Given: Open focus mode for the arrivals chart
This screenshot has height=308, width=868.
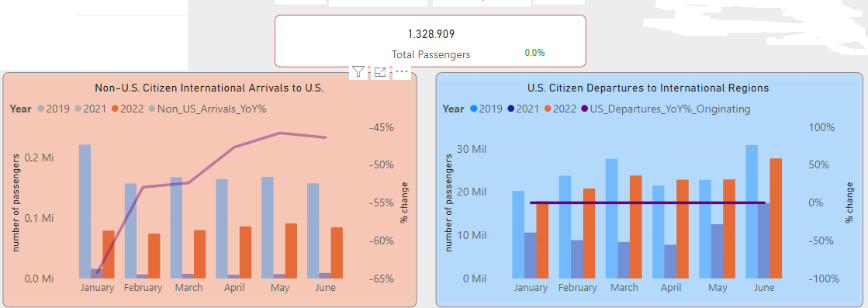Looking at the screenshot, I should 380,71.
